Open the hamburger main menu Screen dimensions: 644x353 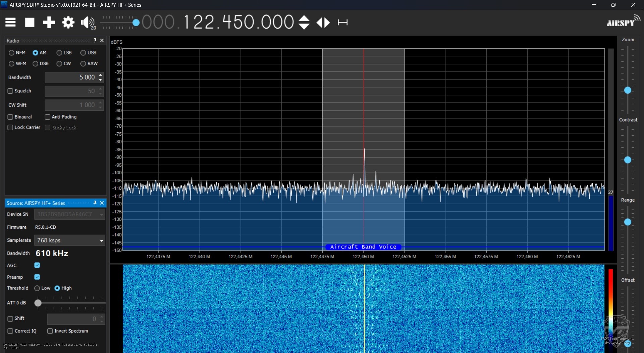(x=10, y=22)
